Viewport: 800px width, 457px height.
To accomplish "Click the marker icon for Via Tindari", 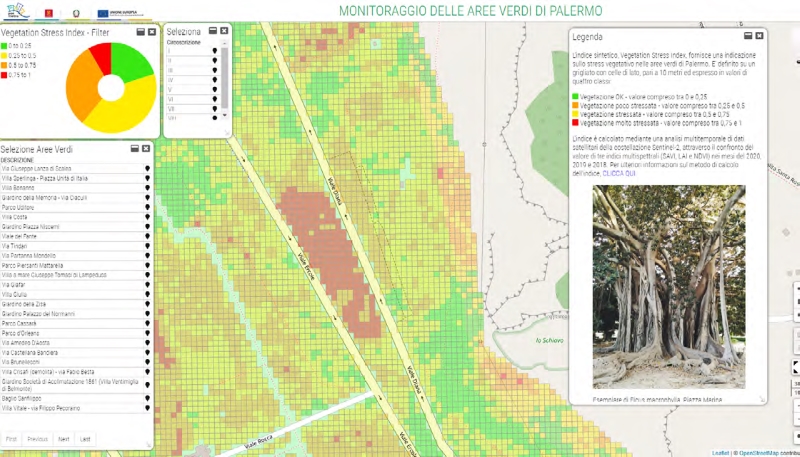I will tap(147, 246).
